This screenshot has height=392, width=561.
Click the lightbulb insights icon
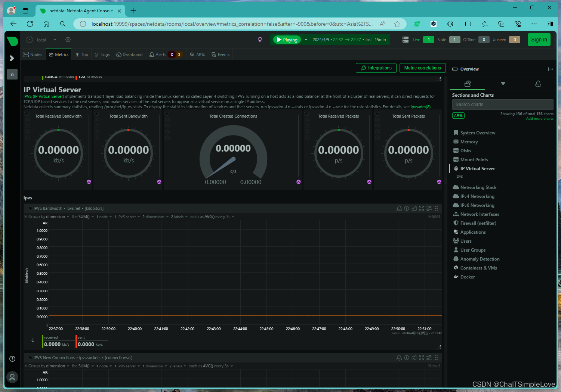pos(260,40)
